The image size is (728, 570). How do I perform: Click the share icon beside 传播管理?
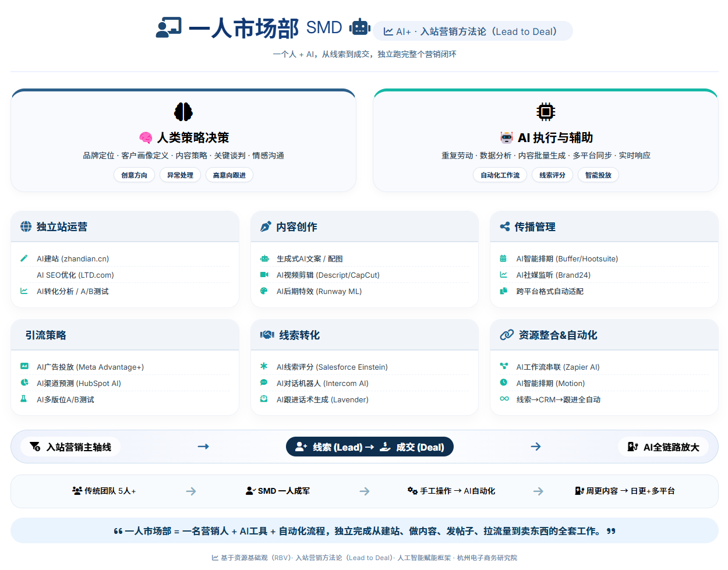click(505, 226)
